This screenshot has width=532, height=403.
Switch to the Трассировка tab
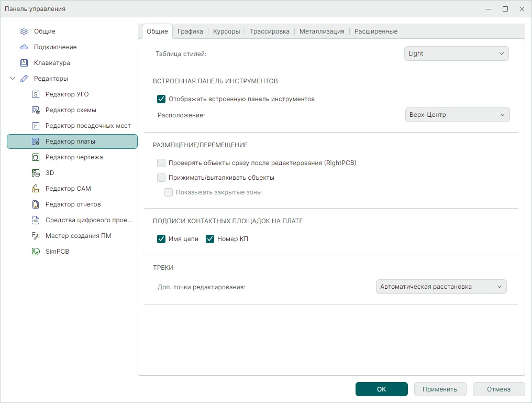[269, 31]
